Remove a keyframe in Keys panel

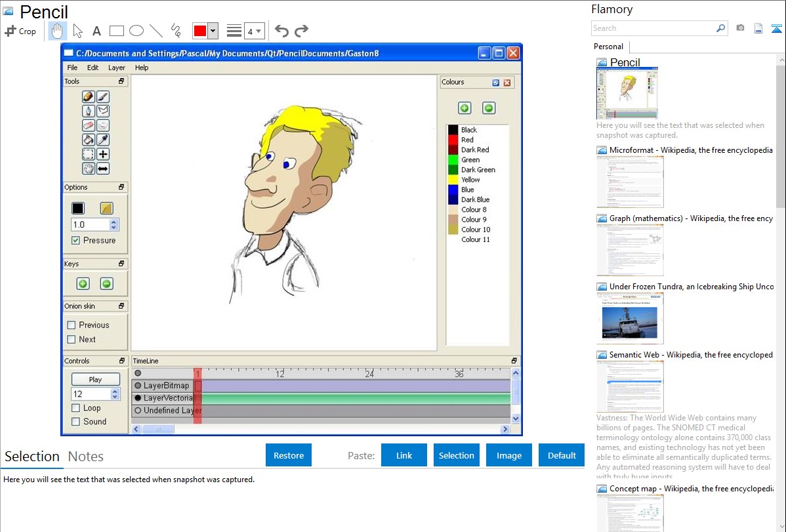pos(106,284)
